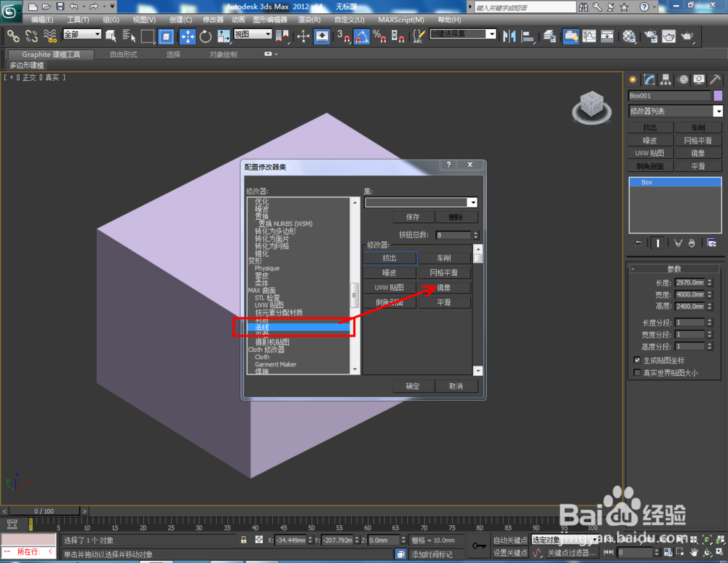Click 确定 in the dialog
Screen dimensions: 728x563
click(413, 386)
